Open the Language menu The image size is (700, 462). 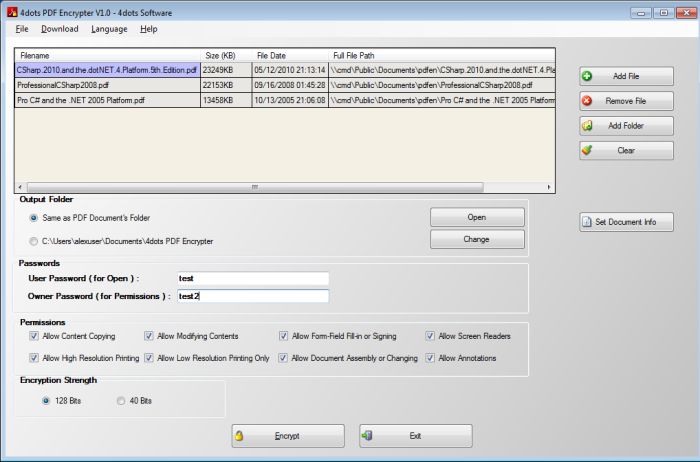coord(109,29)
